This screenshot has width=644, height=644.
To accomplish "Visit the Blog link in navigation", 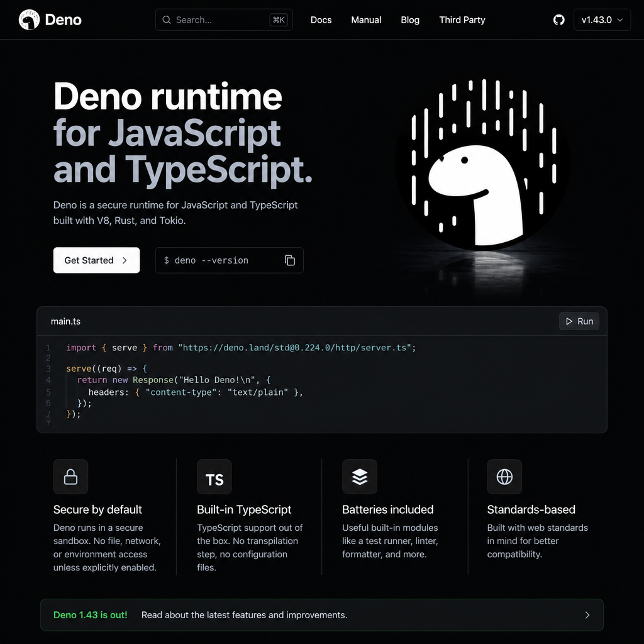I will pyautogui.click(x=410, y=19).
